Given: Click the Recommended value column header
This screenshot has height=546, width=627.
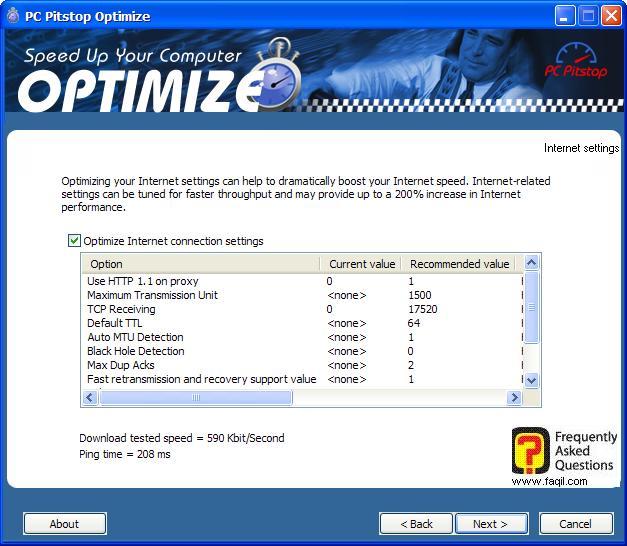Looking at the screenshot, I should click(x=459, y=264).
